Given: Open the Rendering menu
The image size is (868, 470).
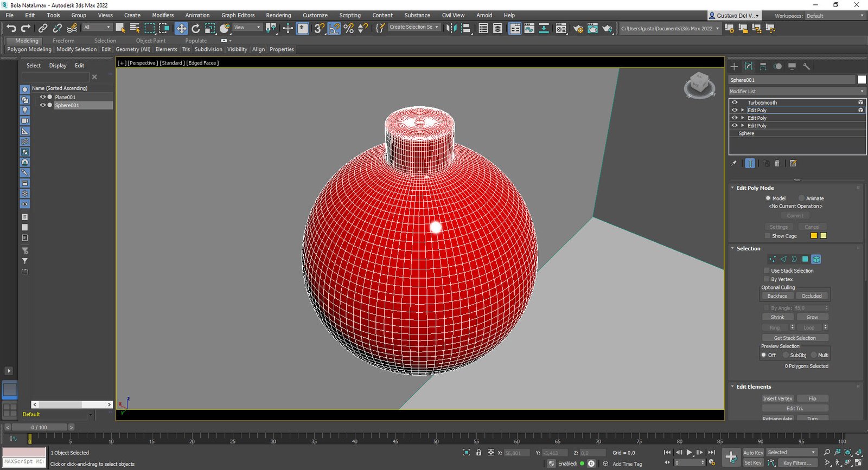Looking at the screenshot, I should [x=278, y=15].
